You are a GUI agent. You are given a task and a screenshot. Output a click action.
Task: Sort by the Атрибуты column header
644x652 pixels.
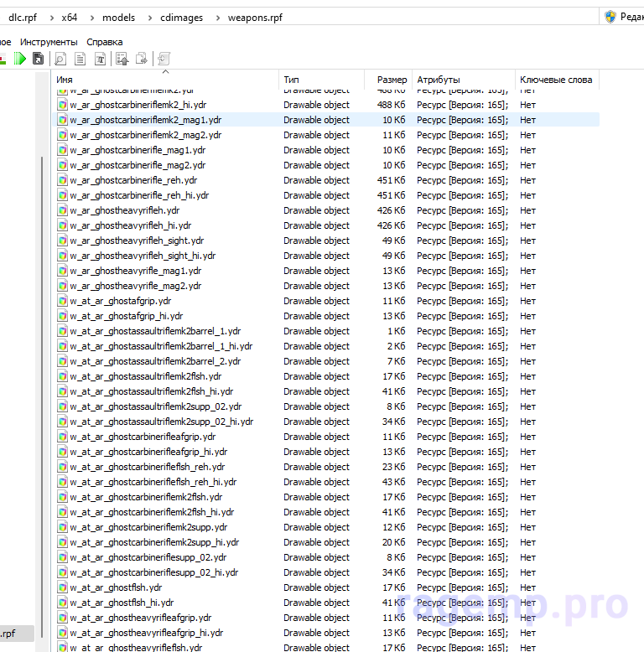[464, 80]
